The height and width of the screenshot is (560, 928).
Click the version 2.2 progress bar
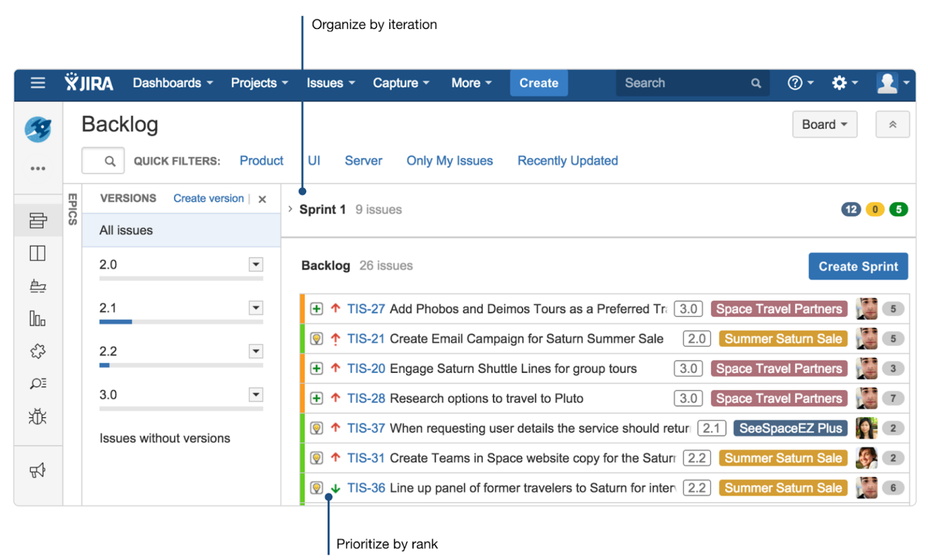click(181, 365)
